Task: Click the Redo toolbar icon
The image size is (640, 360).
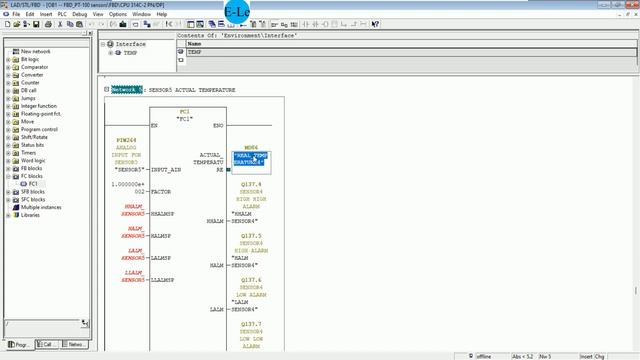Action: (x=102, y=24)
